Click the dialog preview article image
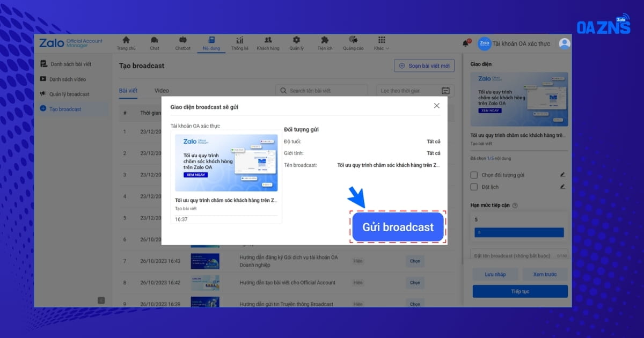Screen dimensions: 644x338 [x=226, y=163]
